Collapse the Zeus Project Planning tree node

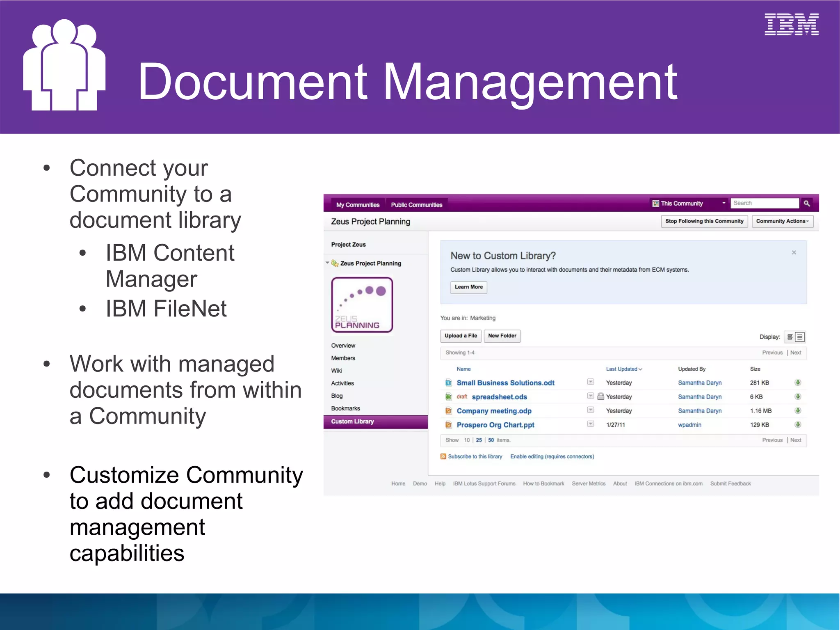point(327,263)
